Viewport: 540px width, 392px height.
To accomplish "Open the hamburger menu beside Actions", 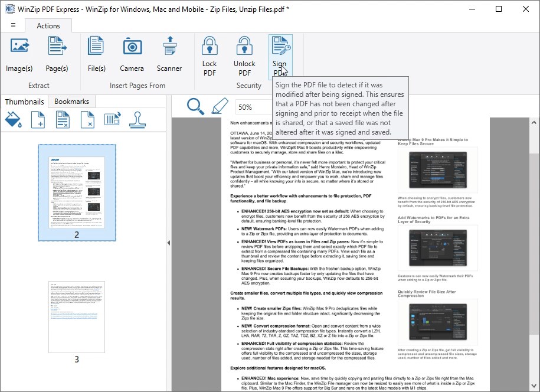I will tap(13, 25).
